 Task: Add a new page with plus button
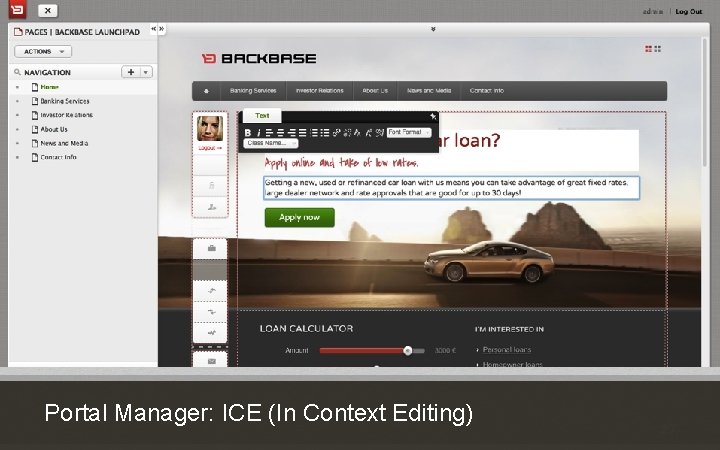[x=131, y=72]
